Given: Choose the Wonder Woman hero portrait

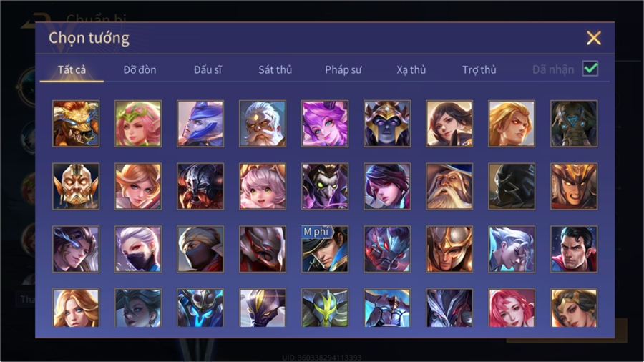Looking at the screenshot, I should pyautogui.click(x=574, y=308).
